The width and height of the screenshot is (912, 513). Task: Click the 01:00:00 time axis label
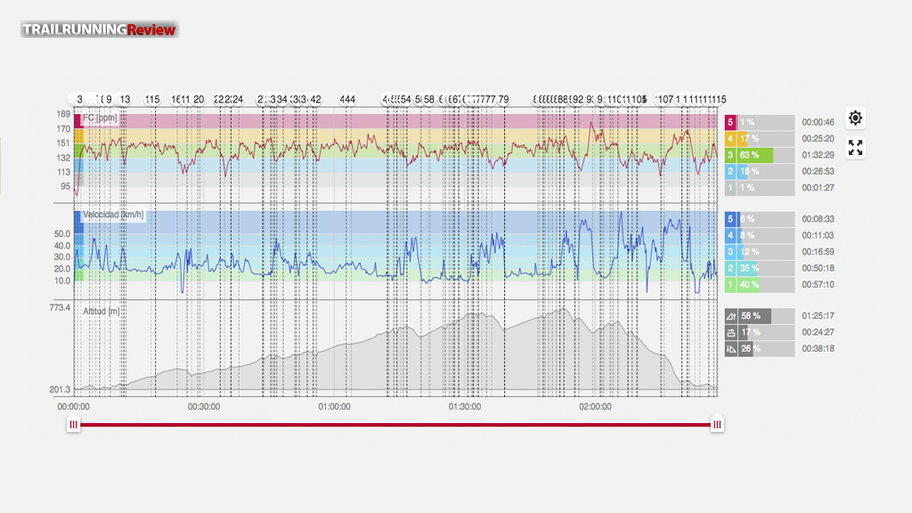334,407
